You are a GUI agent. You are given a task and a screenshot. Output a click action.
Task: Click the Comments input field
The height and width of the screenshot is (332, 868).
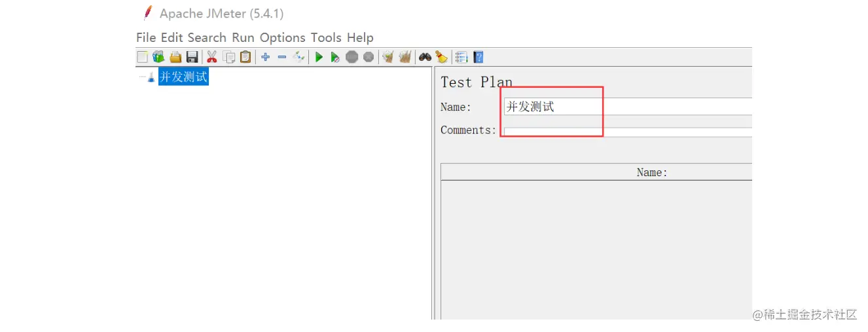(x=628, y=132)
